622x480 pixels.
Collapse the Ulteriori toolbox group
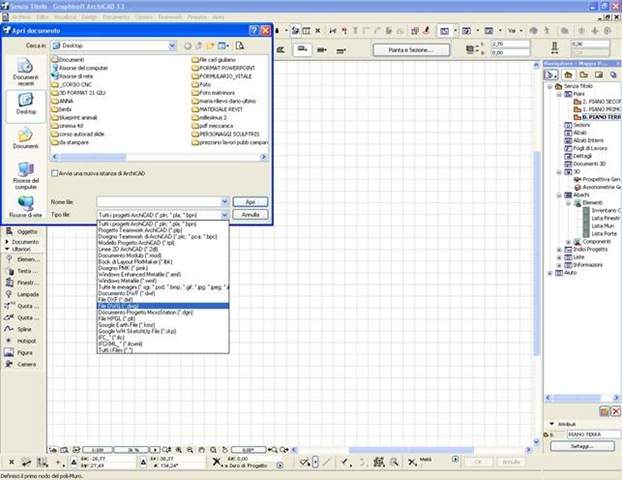click(x=7, y=249)
